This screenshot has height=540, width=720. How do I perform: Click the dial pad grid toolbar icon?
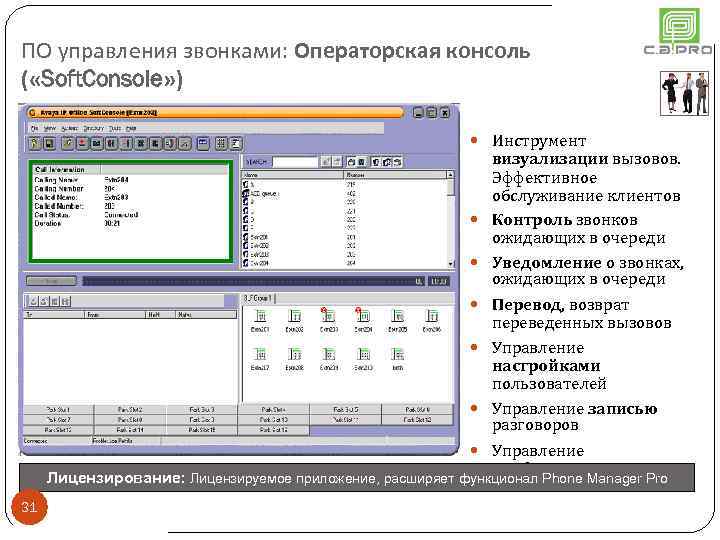pyautogui.click(x=221, y=144)
